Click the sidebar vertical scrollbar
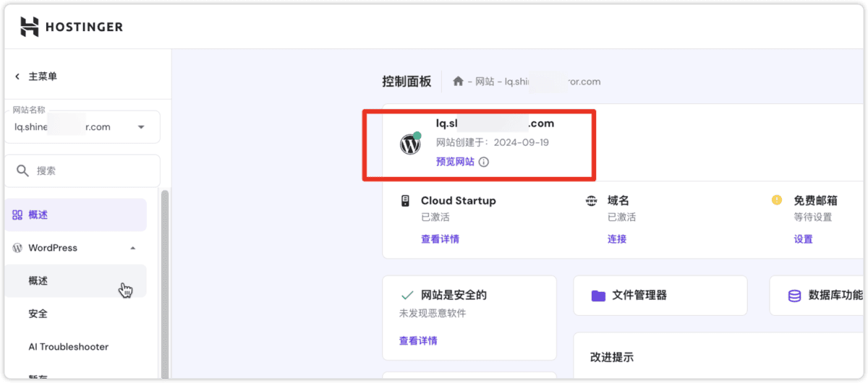 click(x=165, y=284)
